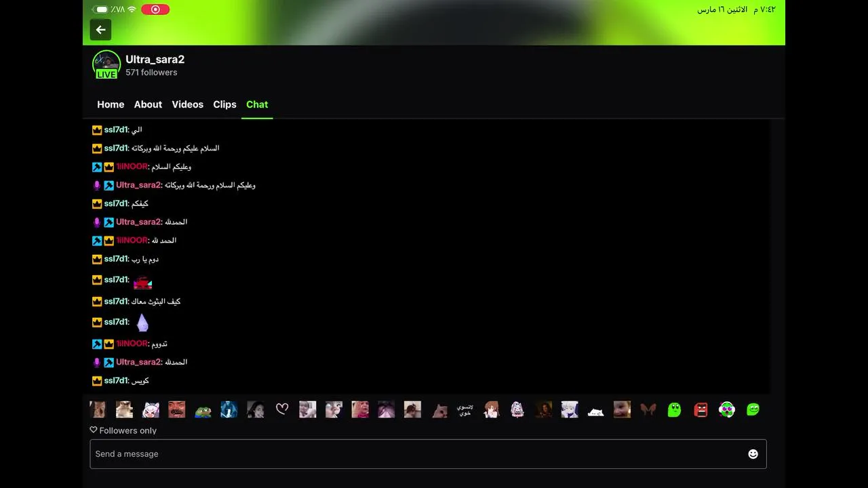Tap the battery indicator in status bar
The width and height of the screenshot is (868, 488).
(100, 9)
